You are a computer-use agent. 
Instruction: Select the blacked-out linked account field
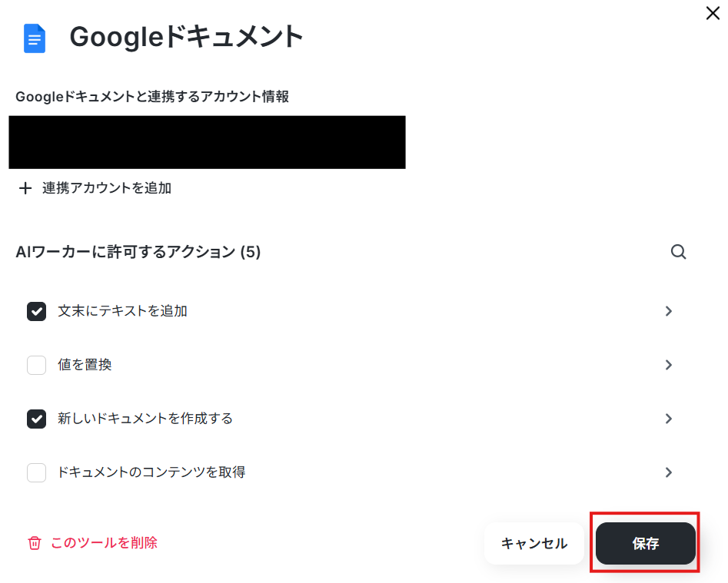point(207,142)
